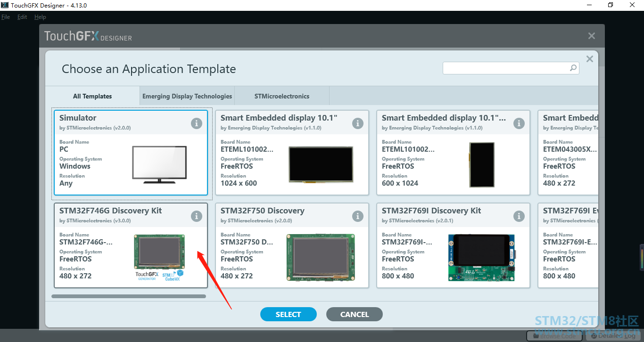
Task: Switch to the Emerging Display Technologies tab
Action: click(x=187, y=96)
